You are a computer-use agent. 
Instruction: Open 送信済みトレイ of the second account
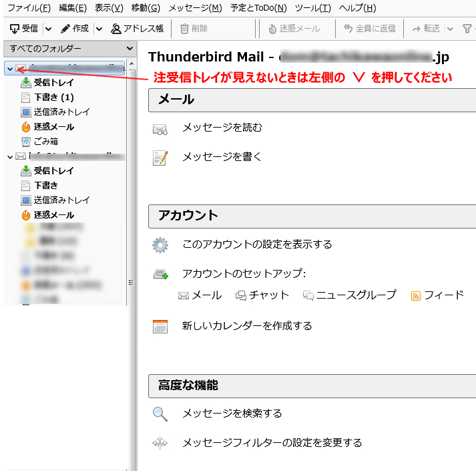click(x=55, y=200)
